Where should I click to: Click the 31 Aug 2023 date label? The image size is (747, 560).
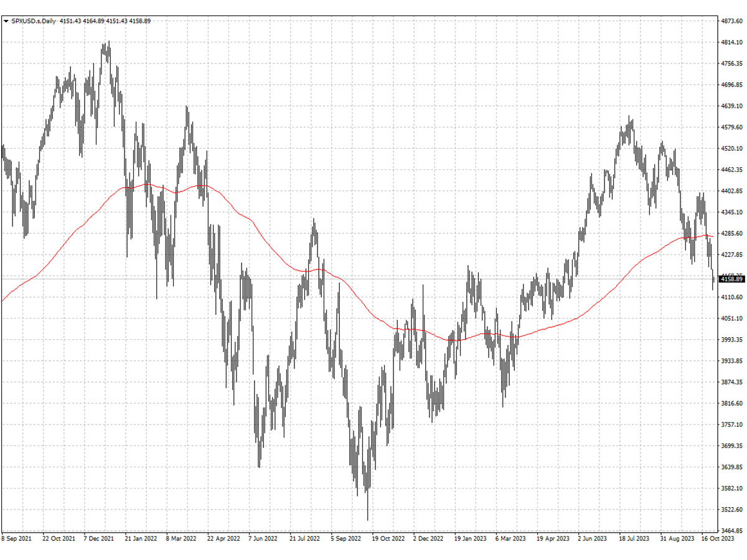[677, 538]
